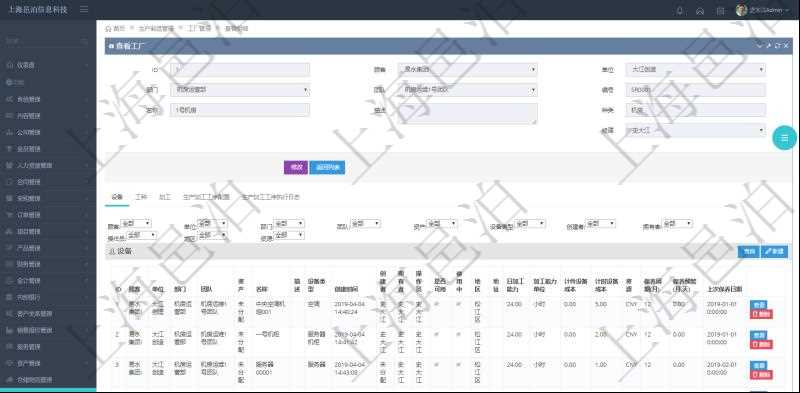The height and width of the screenshot is (393, 800).
Task: Click the name input field with 1号机房
Action: coord(240,110)
